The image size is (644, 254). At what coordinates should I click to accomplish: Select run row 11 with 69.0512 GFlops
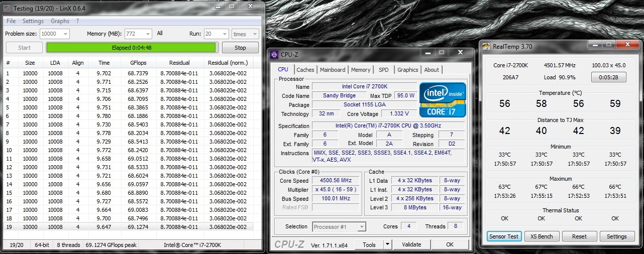click(128, 159)
